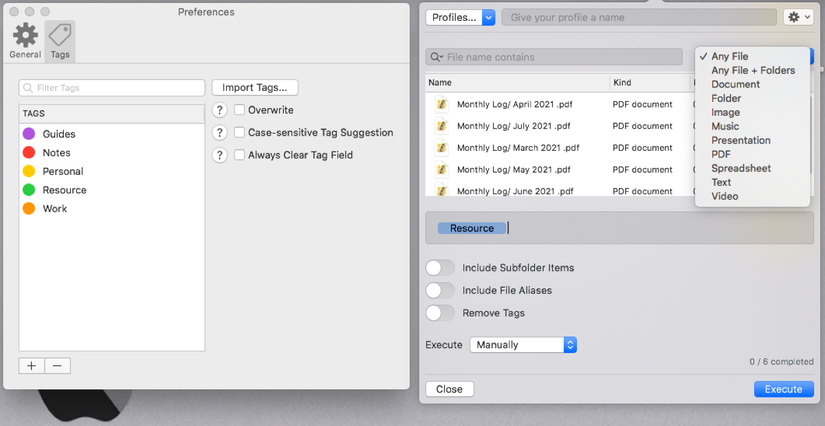Show help for the Overwrite option
This screenshot has height=426, width=825.
tap(219, 110)
